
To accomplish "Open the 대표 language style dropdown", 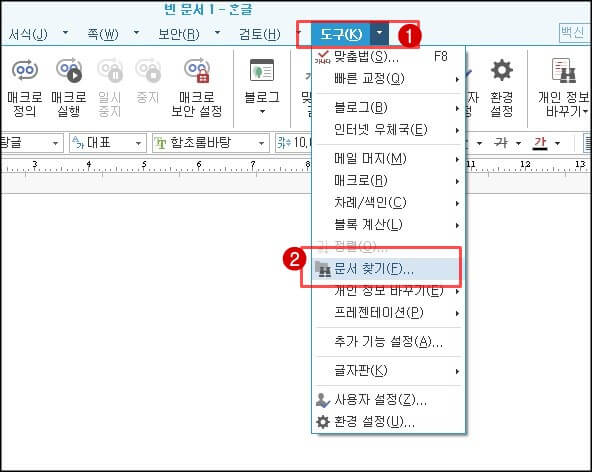I will (x=108, y=143).
